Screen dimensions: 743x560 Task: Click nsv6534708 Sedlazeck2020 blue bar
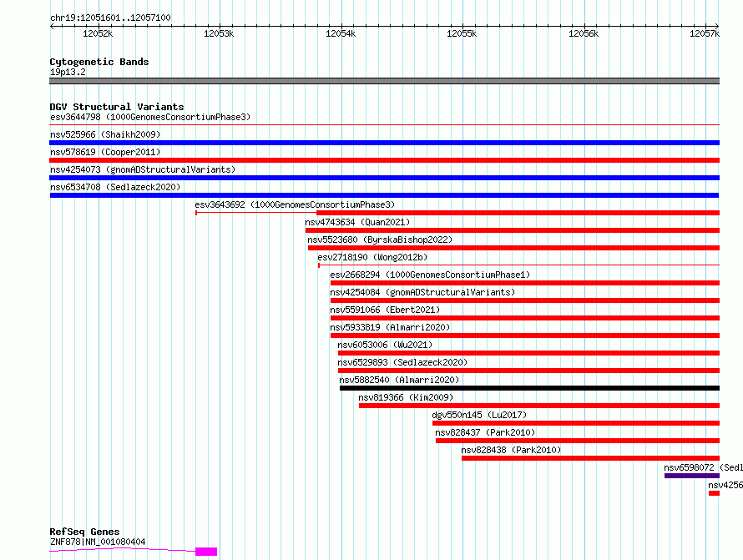pos(384,195)
